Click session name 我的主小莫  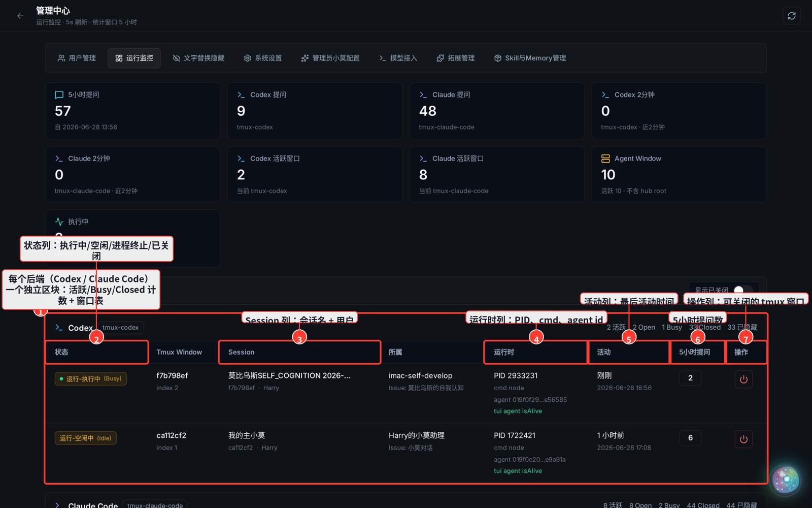(247, 435)
